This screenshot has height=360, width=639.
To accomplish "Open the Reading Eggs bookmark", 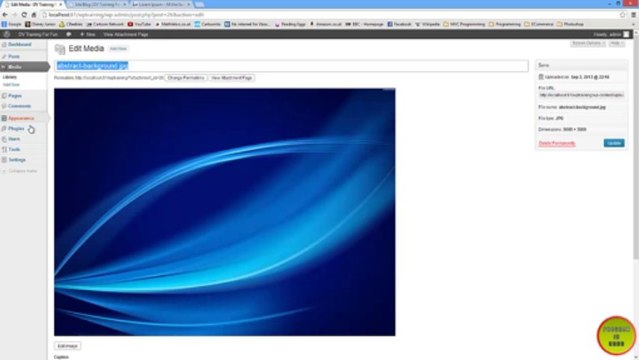I will 290,24.
